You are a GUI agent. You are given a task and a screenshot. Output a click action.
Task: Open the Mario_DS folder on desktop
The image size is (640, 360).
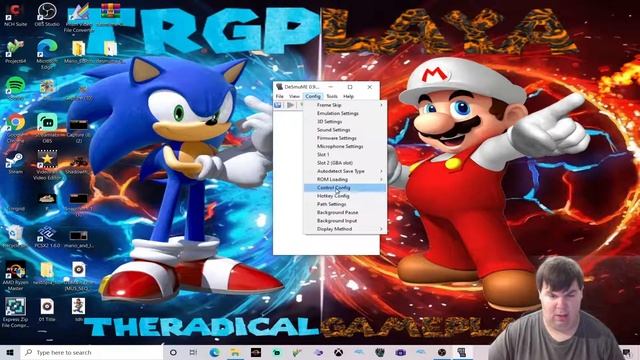(78, 51)
